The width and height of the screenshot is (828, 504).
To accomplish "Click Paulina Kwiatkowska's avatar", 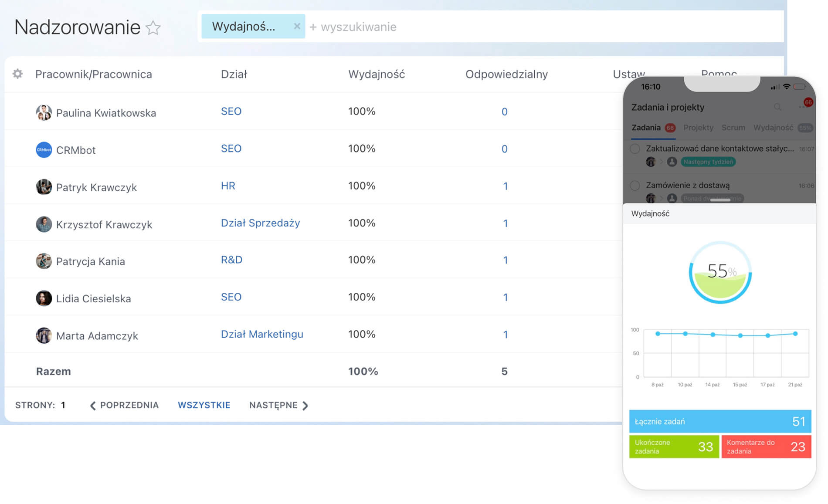I will coord(44,113).
